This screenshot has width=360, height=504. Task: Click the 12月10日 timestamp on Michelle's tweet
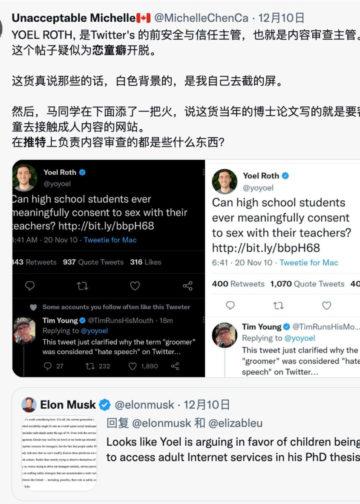281,18
